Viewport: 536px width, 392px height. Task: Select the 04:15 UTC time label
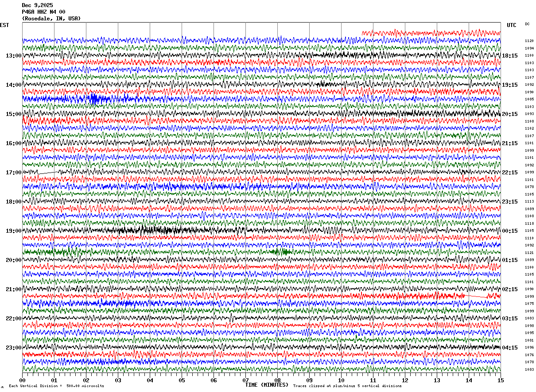coord(509,347)
